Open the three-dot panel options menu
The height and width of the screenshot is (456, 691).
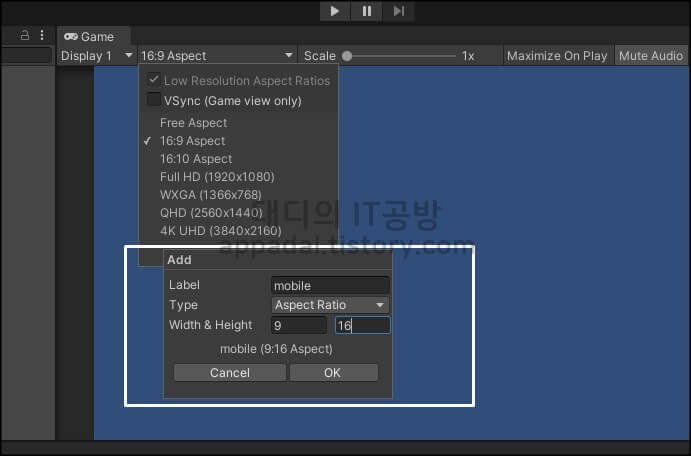(x=42, y=35)
